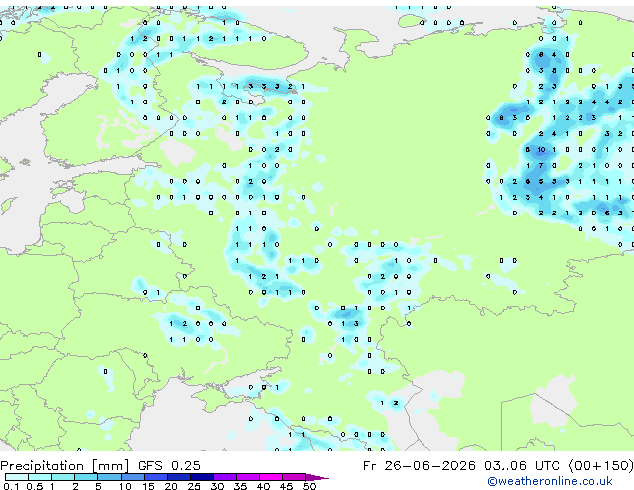This screenshot has height=490, width=634.
Task: Click the legend label '15'
Action: pyautogui.click(x=148, y=486)
